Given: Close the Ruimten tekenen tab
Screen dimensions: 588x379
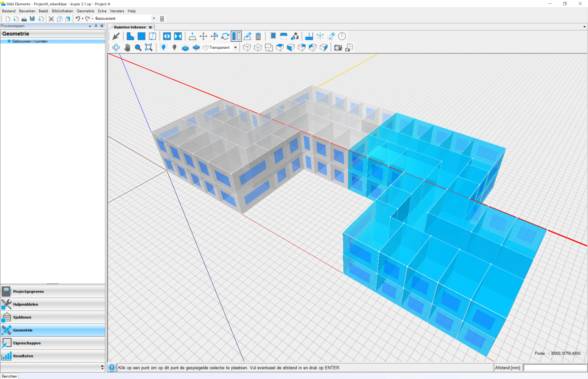Looking at the screenshot, I should coord(150,27).
